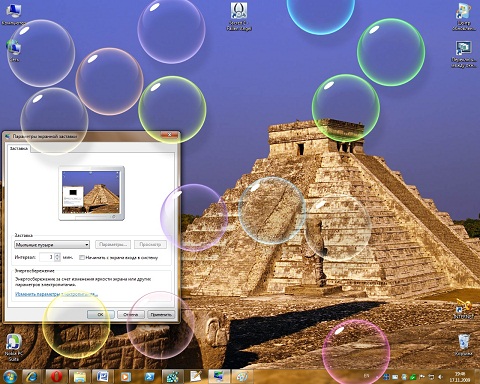Image resolution: width=480 pixels, height=384 pixels.
Task: Launch Internet Explorer from the taskbar
Action: click(x=32, y=377)
